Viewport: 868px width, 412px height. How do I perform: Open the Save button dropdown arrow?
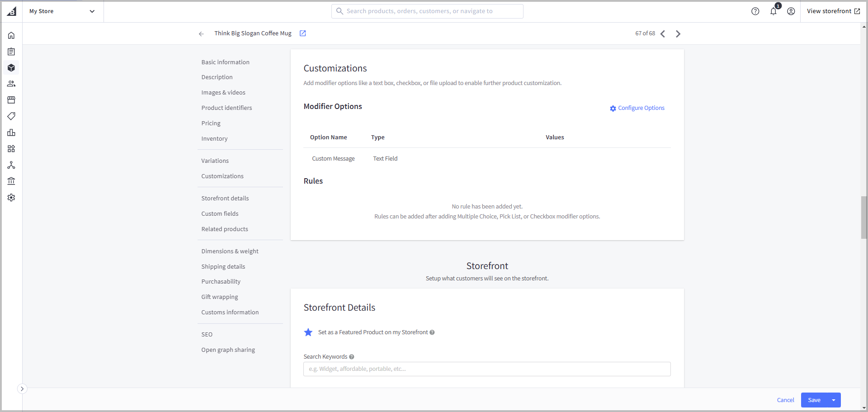pyautogui.click(x=834, y=400)
